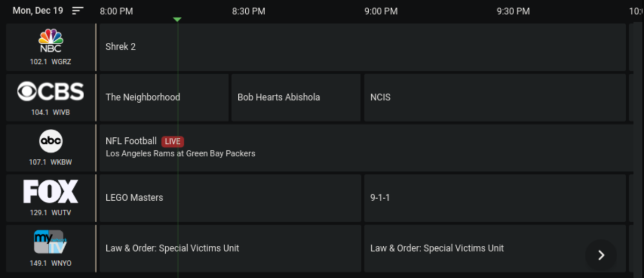Jump to the 9:00 PM time header
The height and width of the screenshot is (278, 644).
coord(380,11)
